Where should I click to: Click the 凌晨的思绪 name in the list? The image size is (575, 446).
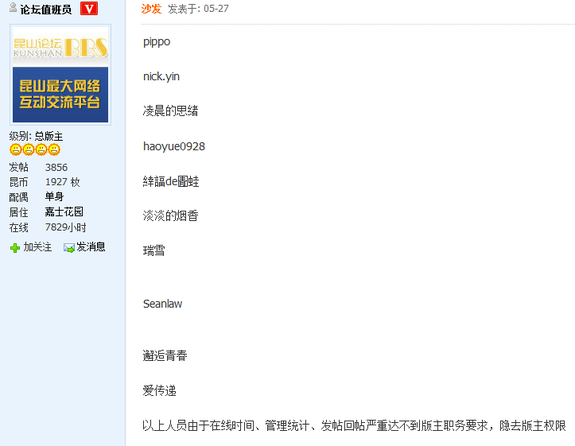coord(171,111)
